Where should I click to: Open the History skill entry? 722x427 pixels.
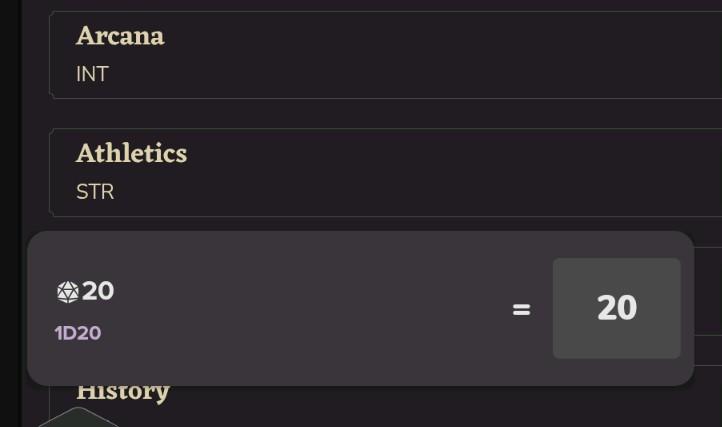click(x=123, y=391)
